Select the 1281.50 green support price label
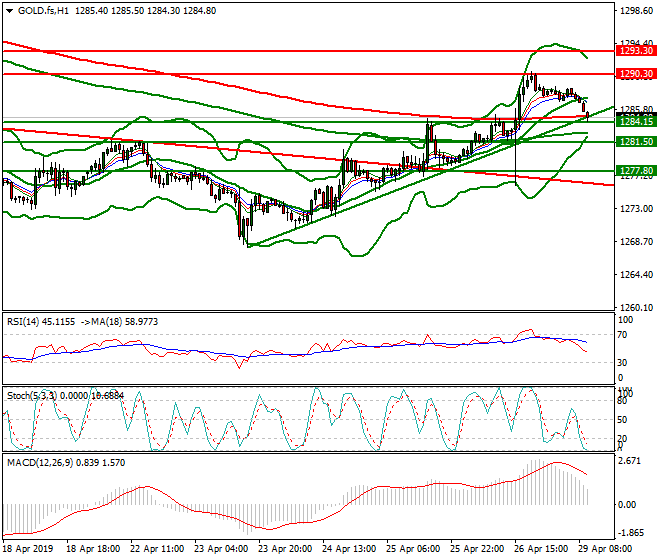 636,142
